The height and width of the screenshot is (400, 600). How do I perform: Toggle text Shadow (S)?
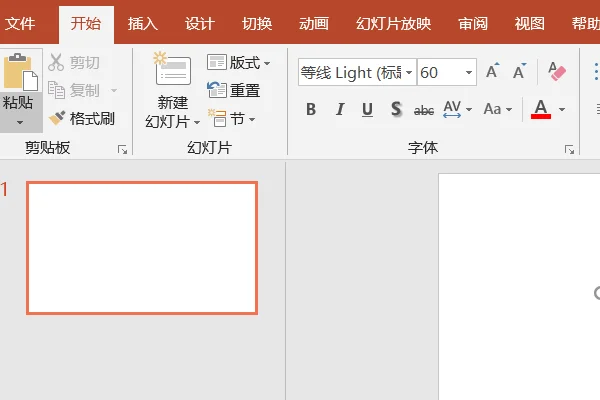click(396, 109)
